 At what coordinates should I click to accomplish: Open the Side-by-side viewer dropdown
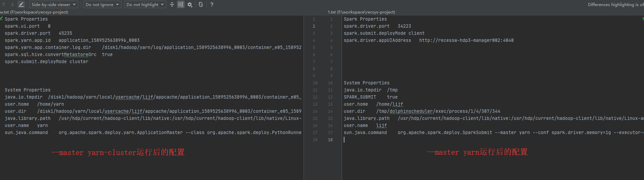(54, 4)
